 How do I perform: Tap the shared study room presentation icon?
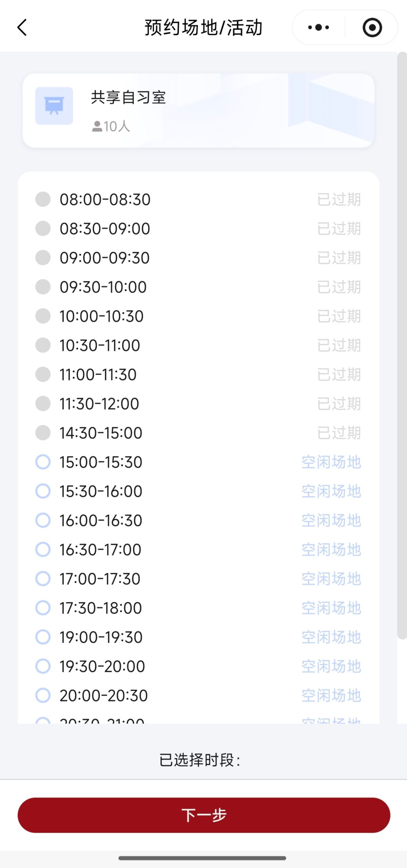click(54, 106)
